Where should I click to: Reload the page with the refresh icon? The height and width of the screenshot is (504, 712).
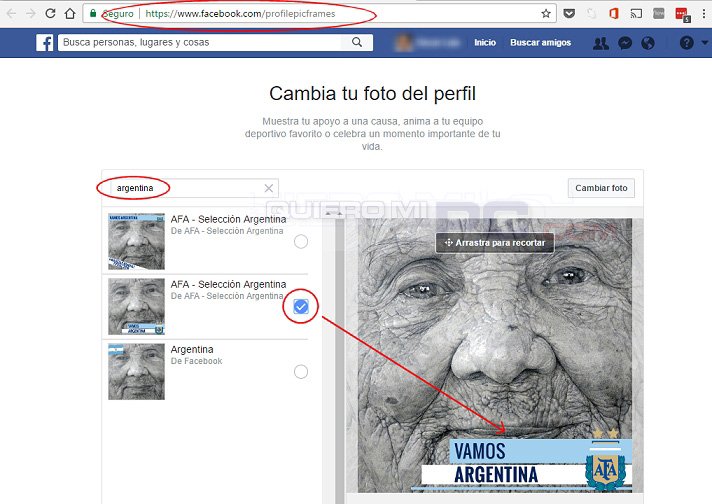[50, 14]
